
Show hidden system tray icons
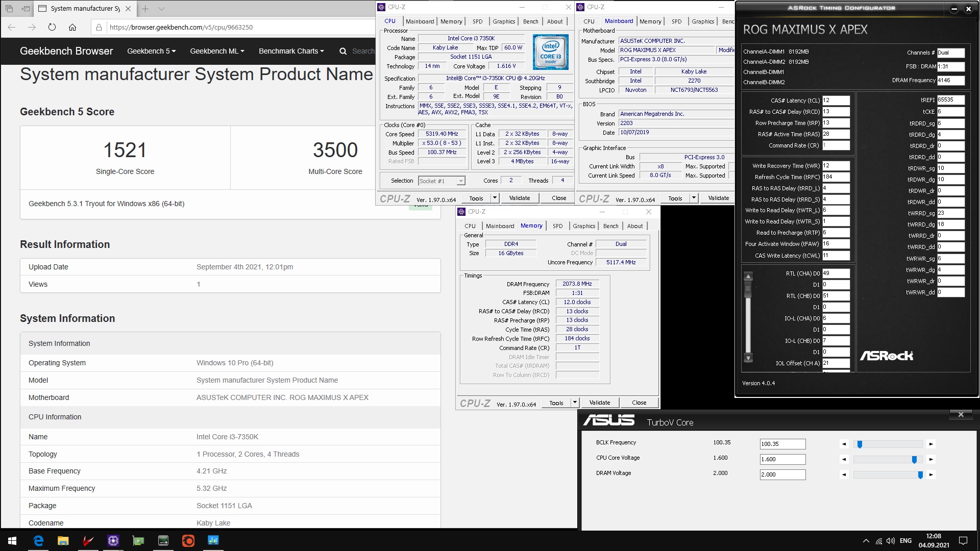point(866,541)
